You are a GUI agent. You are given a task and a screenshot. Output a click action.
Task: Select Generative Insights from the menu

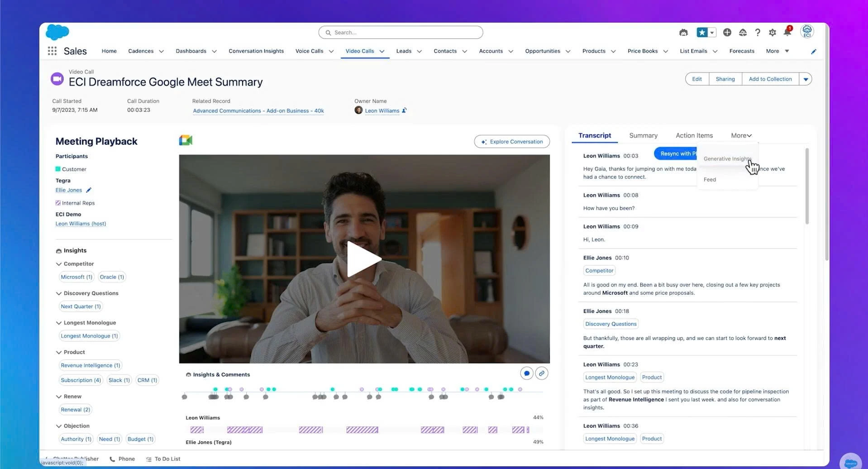(x=727, y=158)
